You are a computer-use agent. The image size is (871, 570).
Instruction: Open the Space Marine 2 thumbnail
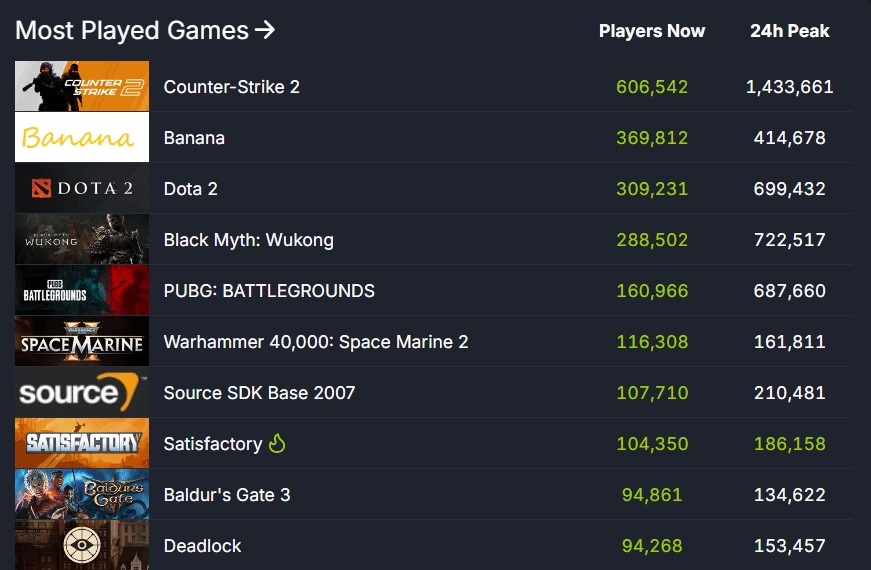pyautogui.click(x=82, y=342)
